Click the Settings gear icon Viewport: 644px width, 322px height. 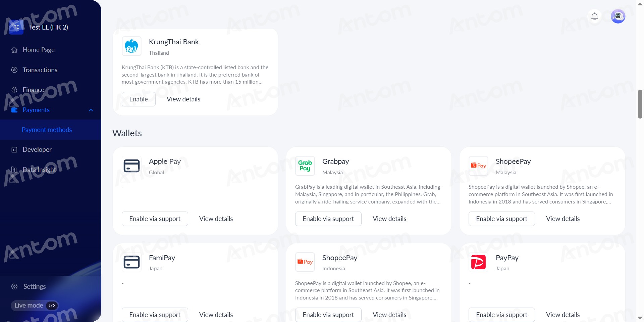coord(14,286)
